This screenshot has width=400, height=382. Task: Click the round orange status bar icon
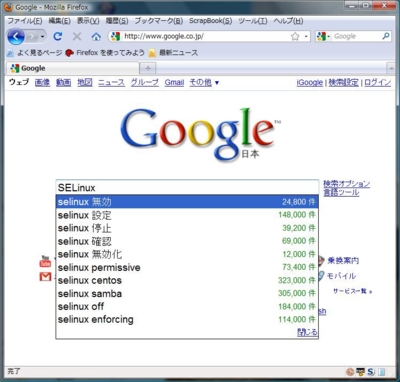(350, 372)
